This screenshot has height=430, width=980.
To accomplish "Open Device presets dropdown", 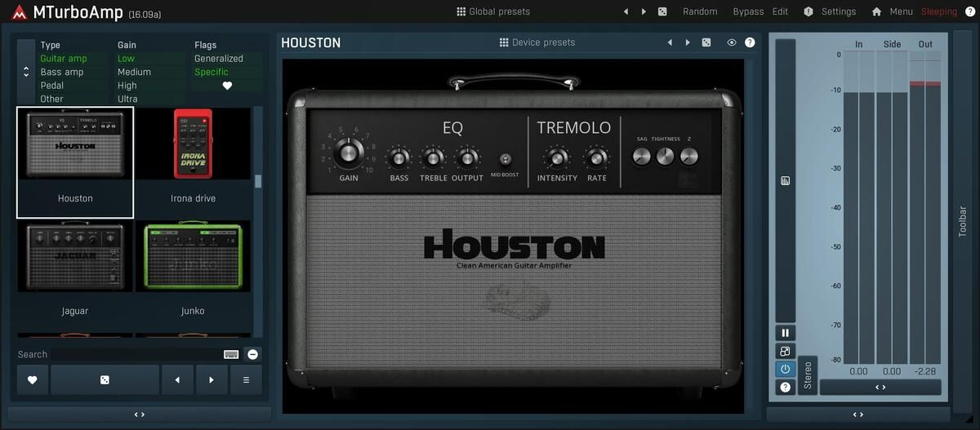I will click(x=537, y=42).
